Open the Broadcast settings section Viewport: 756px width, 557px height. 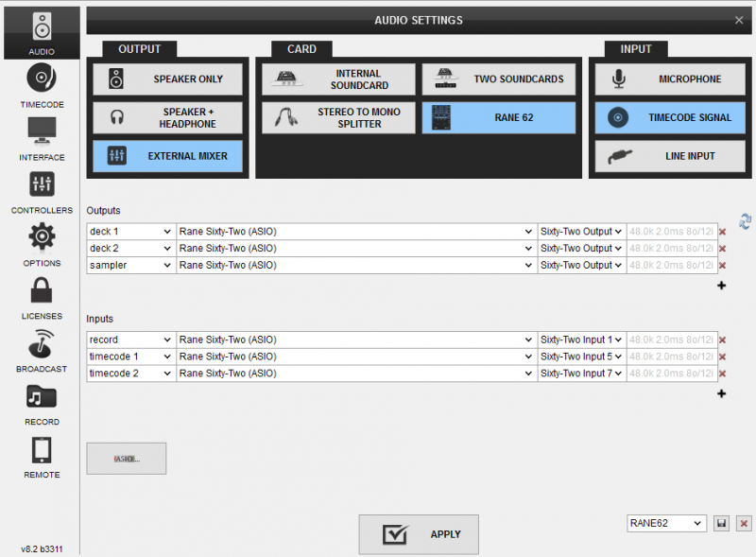coord(42,351)
